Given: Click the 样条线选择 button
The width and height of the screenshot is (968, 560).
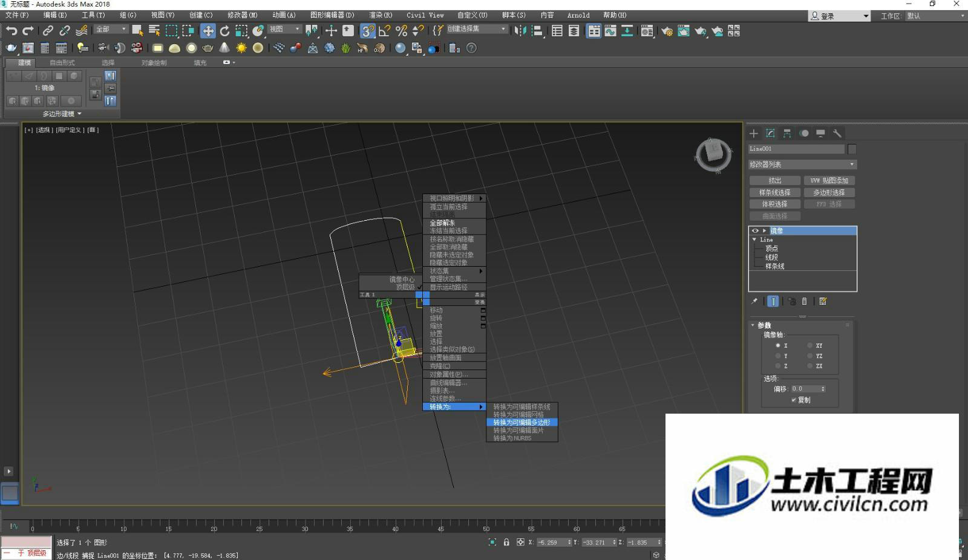Looking at the screenshot, I should point(774,192).
